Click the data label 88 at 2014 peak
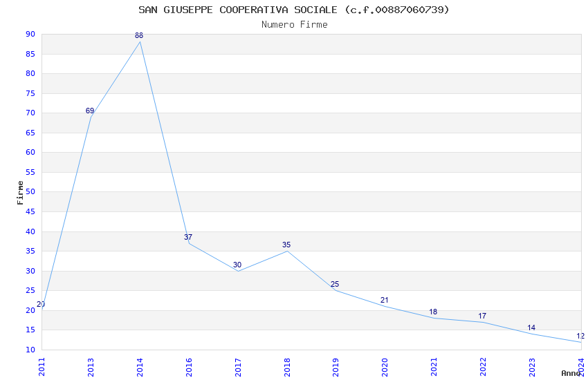Image resolution: width=588 pixels, height=380 pixels. click(x=139, y=35)
